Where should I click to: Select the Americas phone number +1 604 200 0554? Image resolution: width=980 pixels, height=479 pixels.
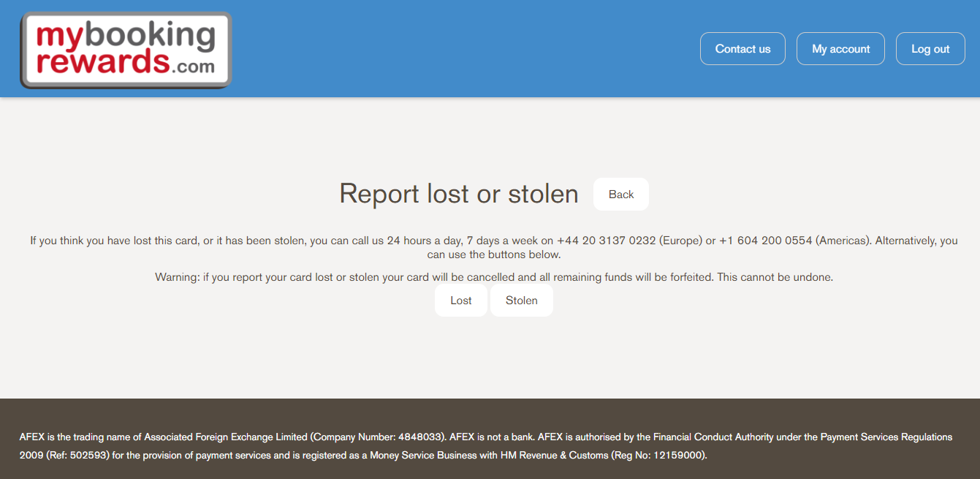(766, 241)
